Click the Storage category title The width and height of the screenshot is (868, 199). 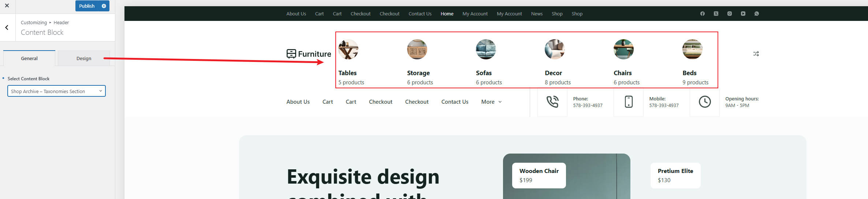pyautogui.click(x=418, y=73)
